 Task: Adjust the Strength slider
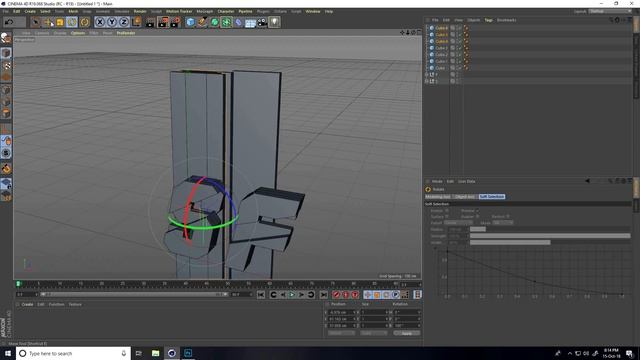pyautogui.click(x=550, y=236)
